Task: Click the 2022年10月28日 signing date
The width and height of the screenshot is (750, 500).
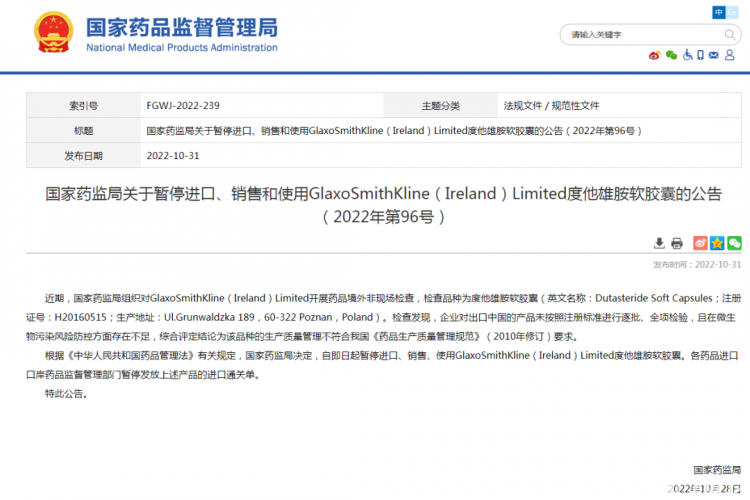Action: click(x=704, y=489)
